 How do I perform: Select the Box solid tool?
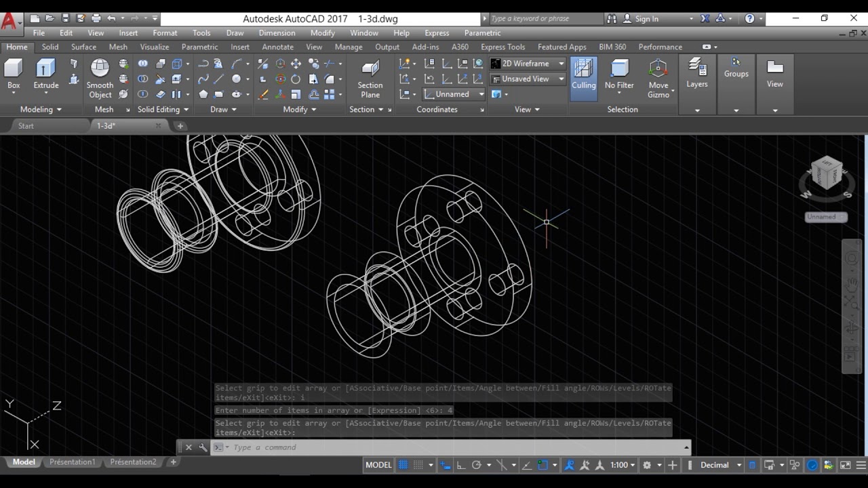(x=14, y=73)
